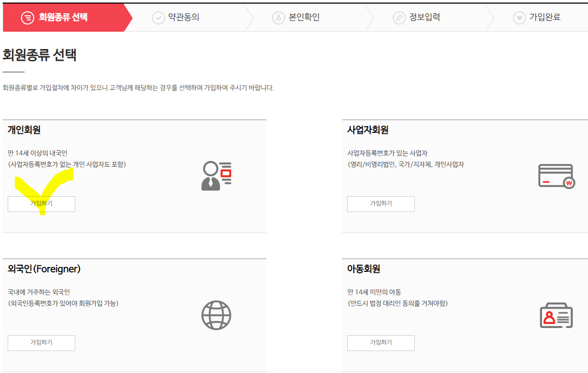This screenshot has width=588, height=373.
Task: Click the 회원종류 선택 page title
Action: coord(40,55)
